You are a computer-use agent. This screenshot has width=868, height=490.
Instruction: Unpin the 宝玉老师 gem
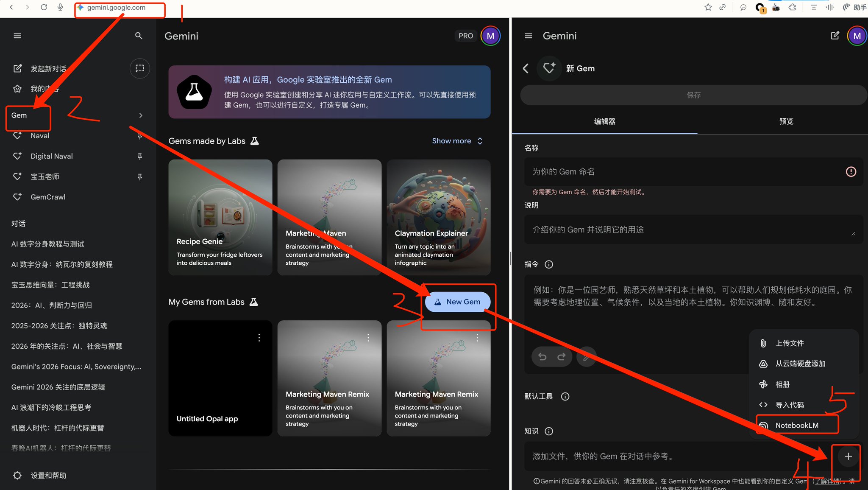click(140, 176)
